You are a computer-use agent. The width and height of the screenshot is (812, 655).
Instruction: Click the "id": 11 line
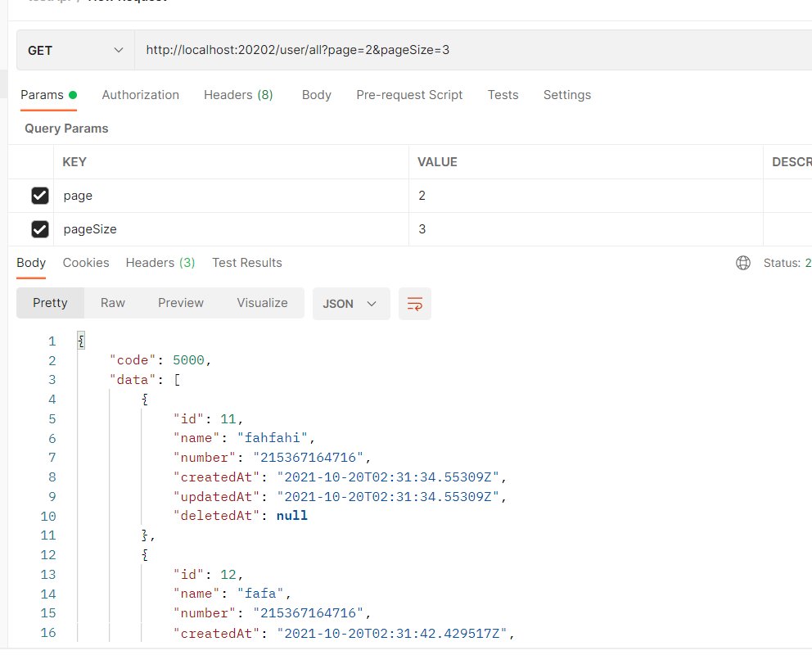tap(208, 419)
